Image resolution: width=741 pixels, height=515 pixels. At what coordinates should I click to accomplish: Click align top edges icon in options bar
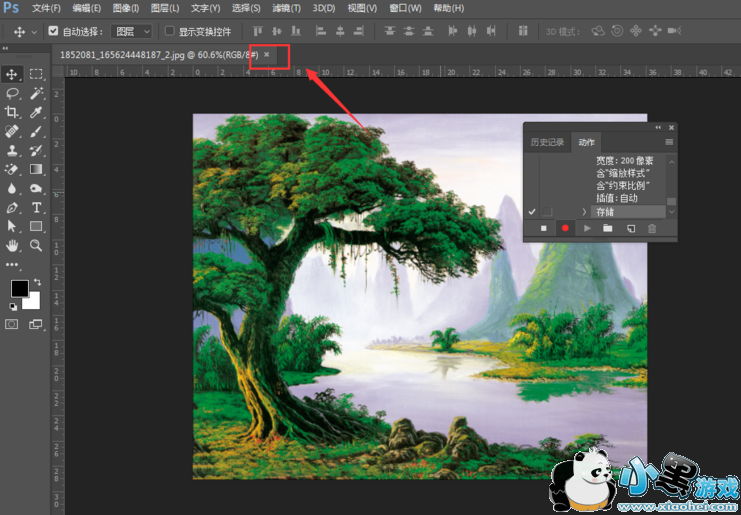(x=258, y=31)
